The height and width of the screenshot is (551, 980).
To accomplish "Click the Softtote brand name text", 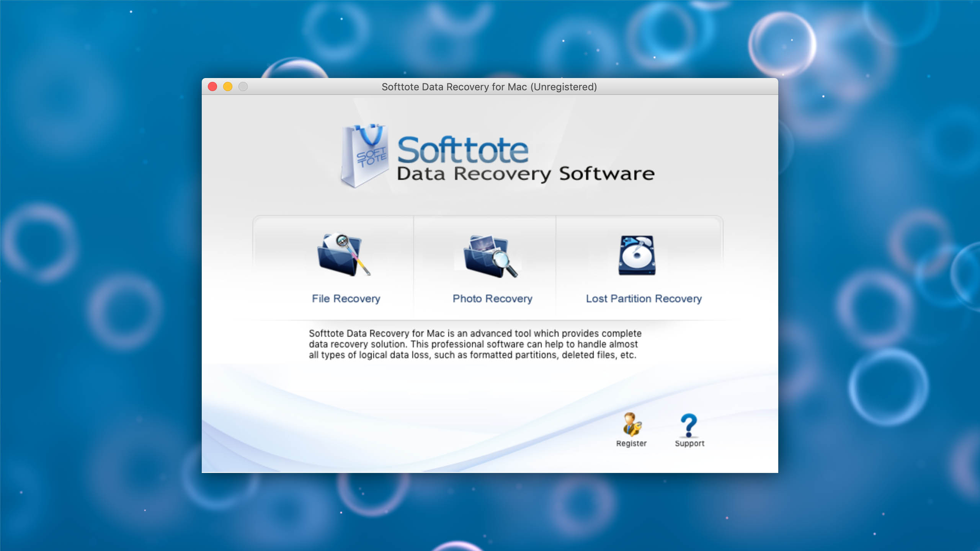I will (x=463, y=150).
